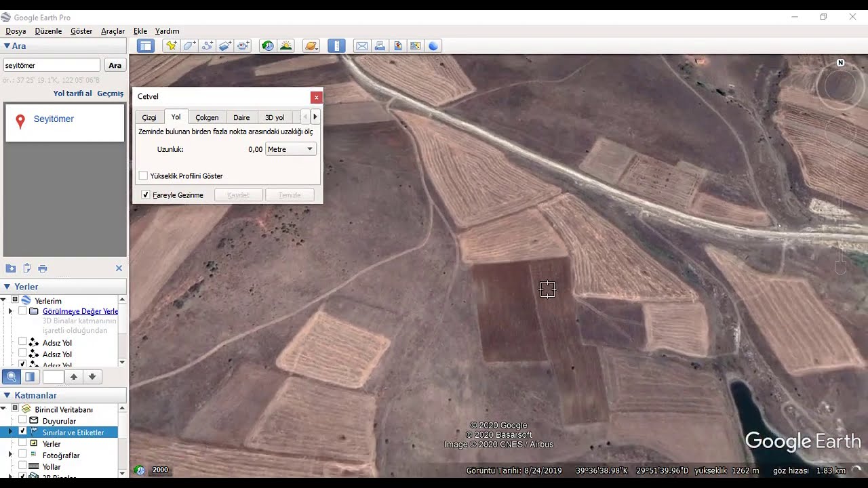Screen dimensions: 868x488
Task: Click the Ara search button
Action: pos(115,65)
